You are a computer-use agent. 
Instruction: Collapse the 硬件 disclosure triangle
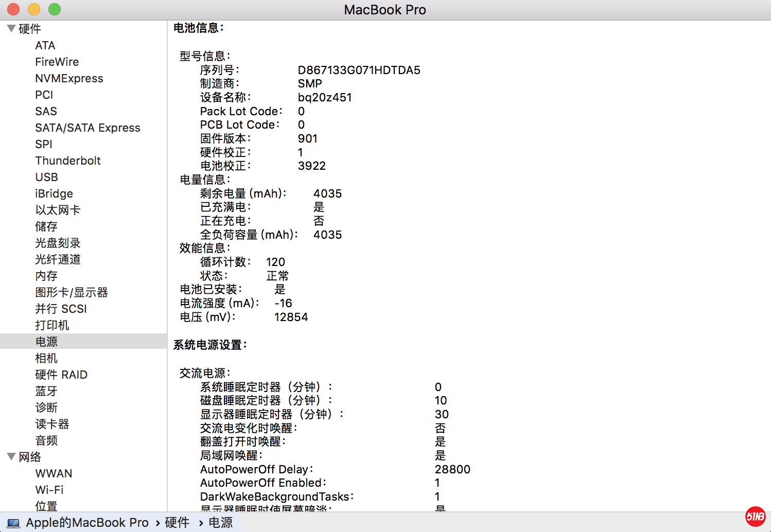(11, 28)
